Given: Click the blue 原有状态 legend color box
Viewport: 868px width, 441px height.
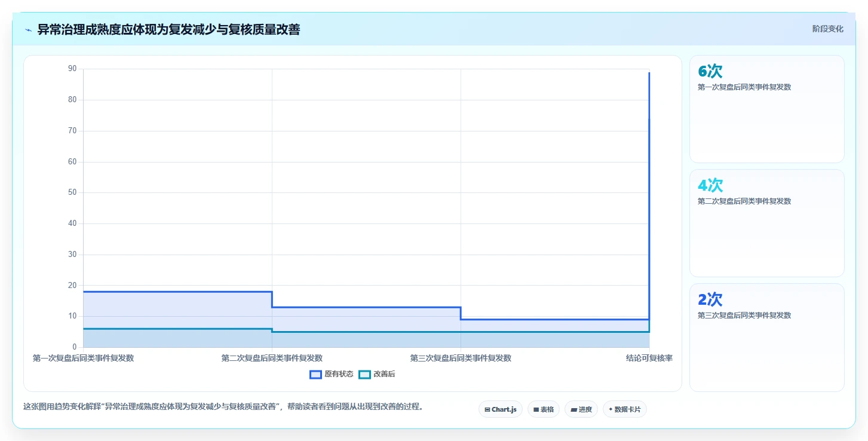Looking at the screenshot, I should tap(316, 374).
